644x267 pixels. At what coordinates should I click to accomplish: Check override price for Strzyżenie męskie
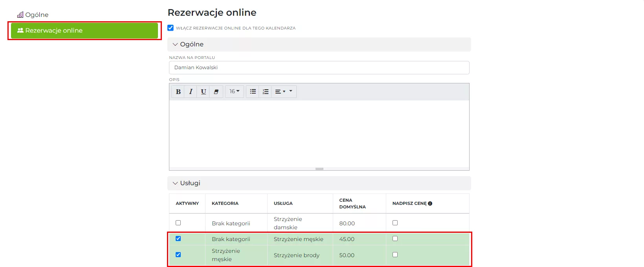coord(395,239)
